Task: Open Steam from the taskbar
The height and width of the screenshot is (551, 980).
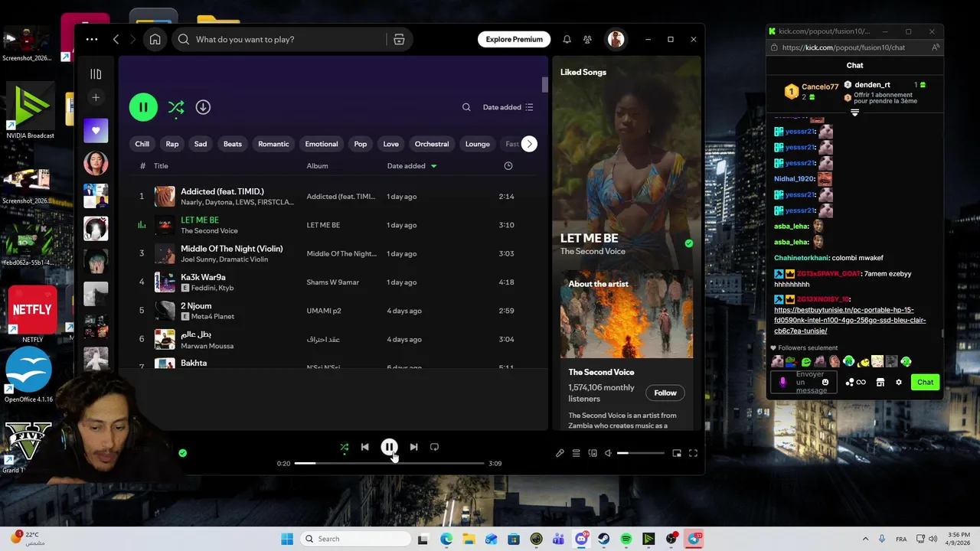Action: coord(604,539)
